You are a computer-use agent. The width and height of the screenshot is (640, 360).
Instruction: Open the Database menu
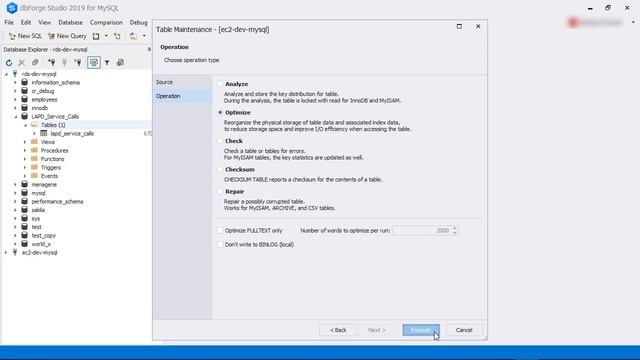pos(70,22)
